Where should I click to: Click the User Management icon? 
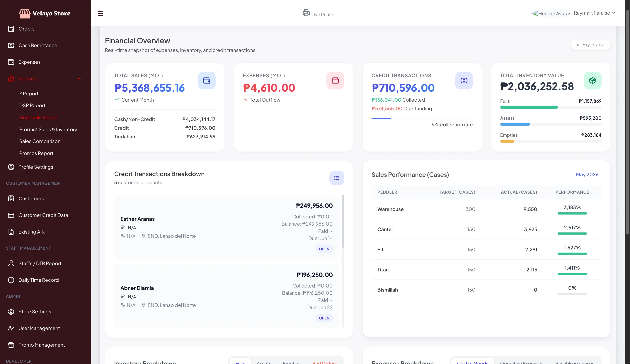[x=11, y=328]
